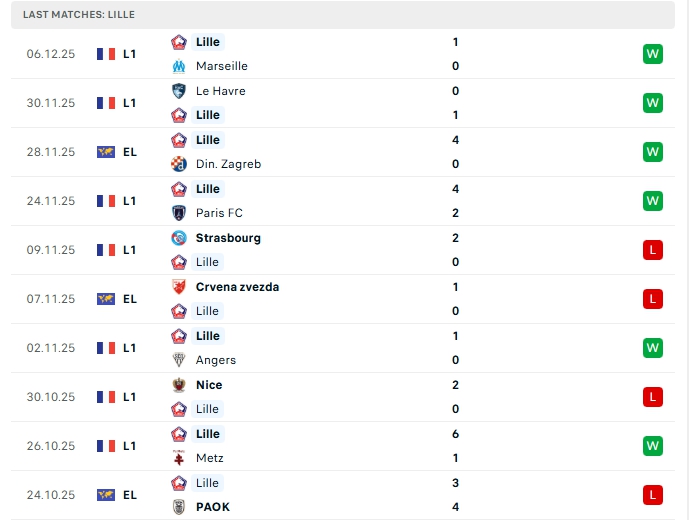Screen dimensions: 689x520
Task: Click the PAOK club crest icon
Action: tap(179, 507)
